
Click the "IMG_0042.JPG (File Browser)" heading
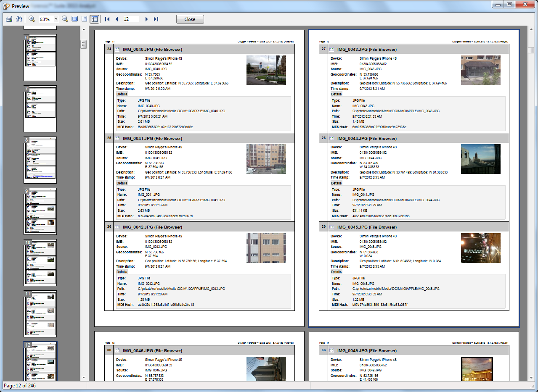point(152,227)
